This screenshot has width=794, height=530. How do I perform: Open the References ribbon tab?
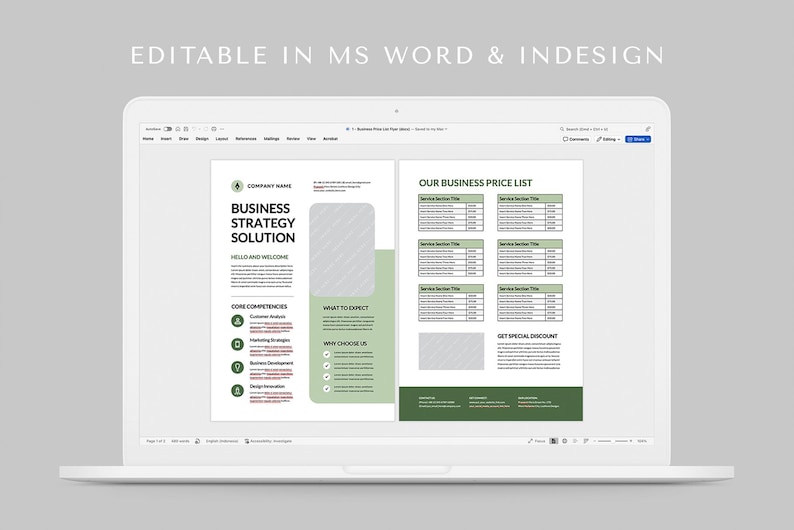(x=246, y=139)
